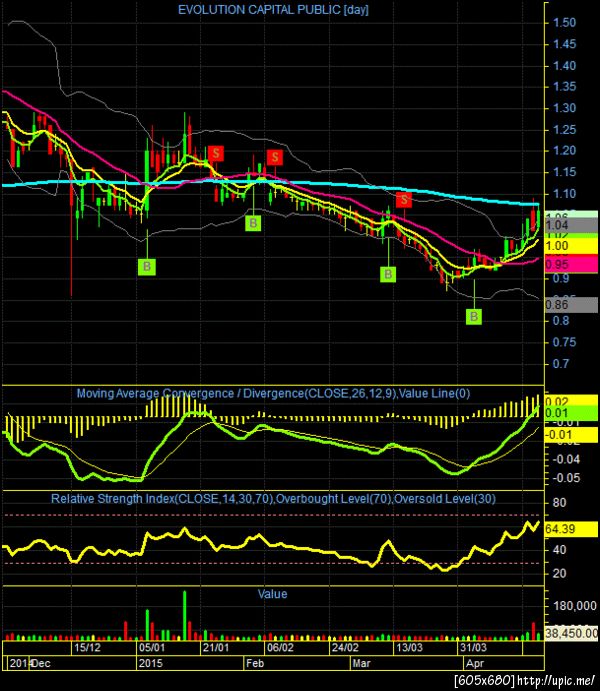The image size is (600, 691).
Task: Click the 1.50 price axis label
Action: [x=564, y=23]
